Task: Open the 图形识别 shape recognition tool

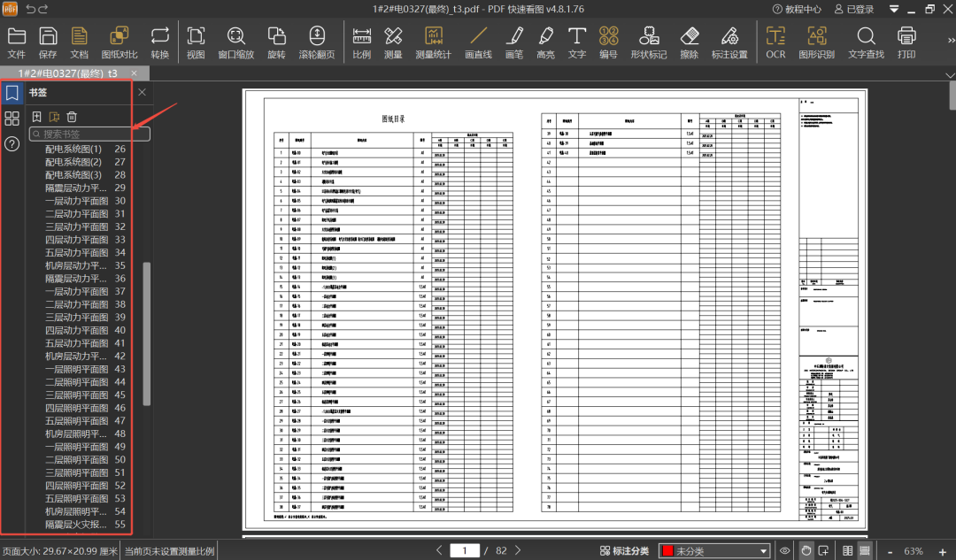Action: 816,42
